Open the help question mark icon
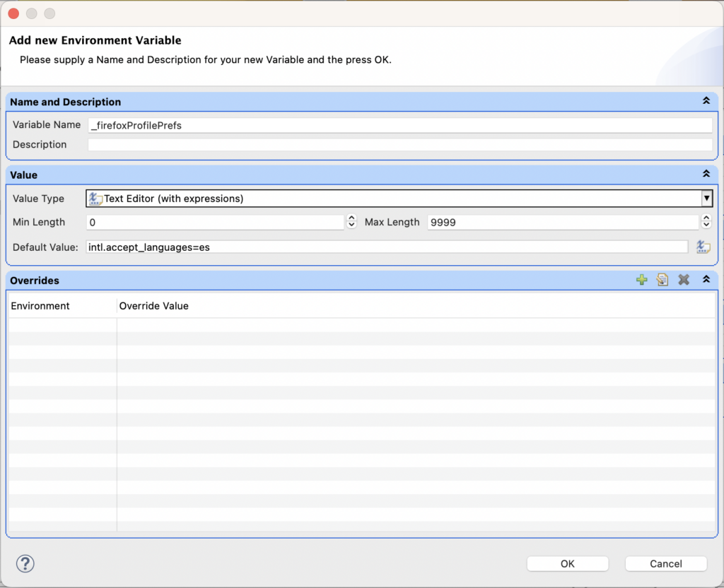724x588 pixels. click(x=25, y=563)
